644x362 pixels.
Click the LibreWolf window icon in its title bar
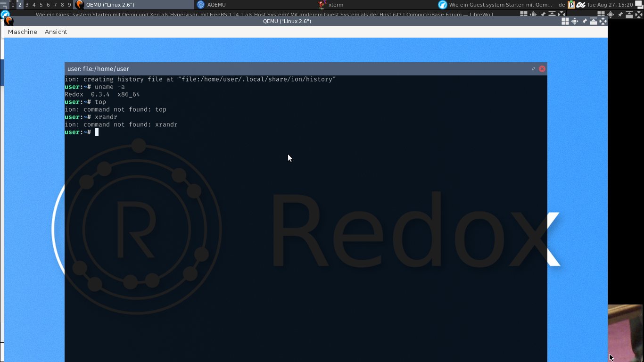[x=5, y=14]
